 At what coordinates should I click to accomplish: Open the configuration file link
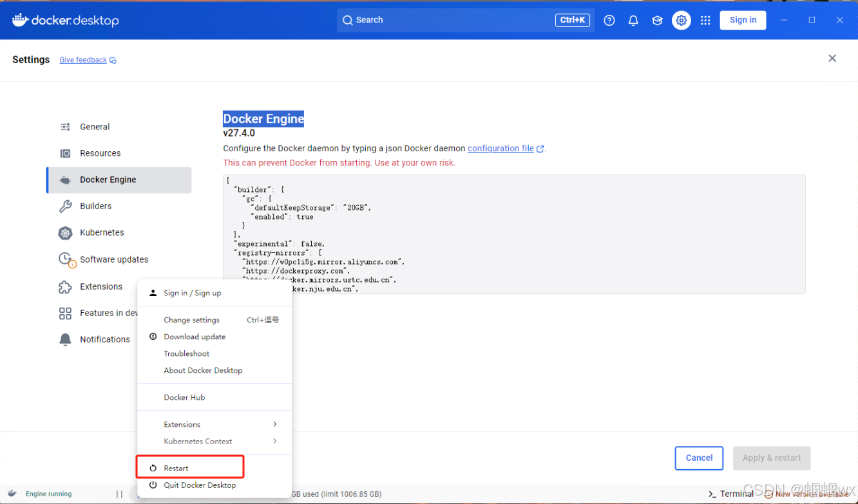point(500,149)
